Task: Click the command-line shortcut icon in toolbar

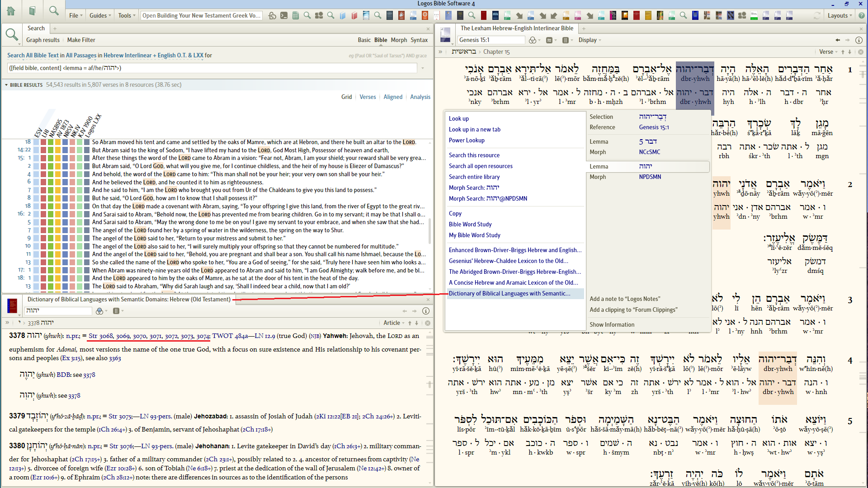Action: coord(284,15)
